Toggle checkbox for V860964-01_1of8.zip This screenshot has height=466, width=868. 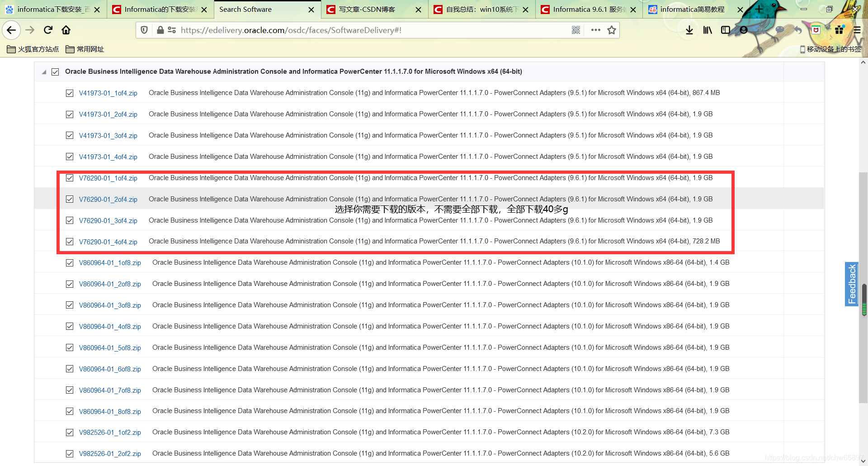(x=70, y=263)
